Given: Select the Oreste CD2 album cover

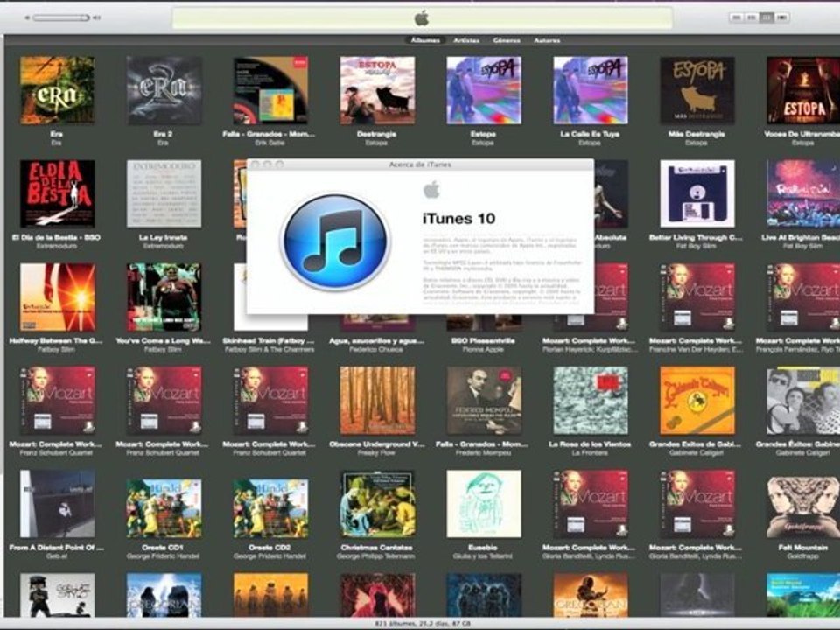Looking at the screenshot, I should pyautogui.click(x=270, y=507).
